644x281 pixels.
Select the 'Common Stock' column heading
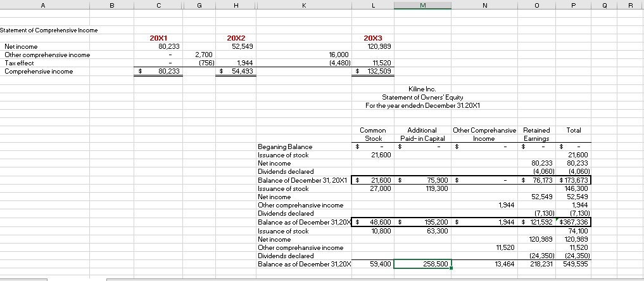click(372, 134)
